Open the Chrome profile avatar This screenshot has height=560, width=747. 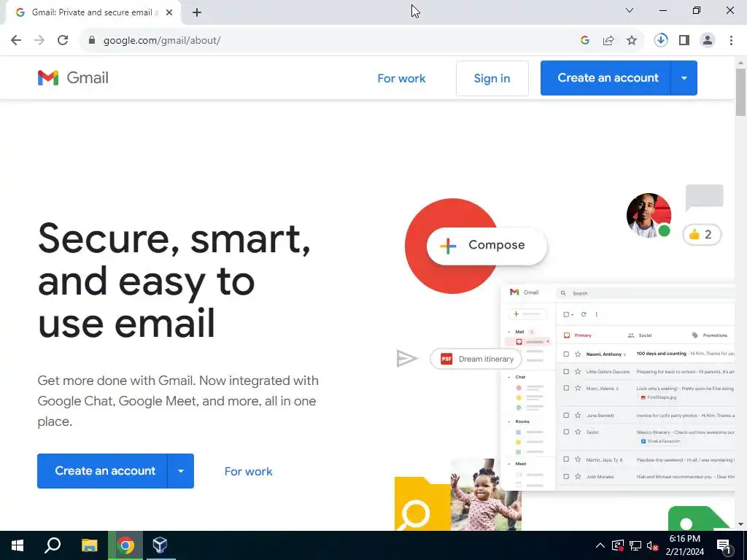point(708,40)
